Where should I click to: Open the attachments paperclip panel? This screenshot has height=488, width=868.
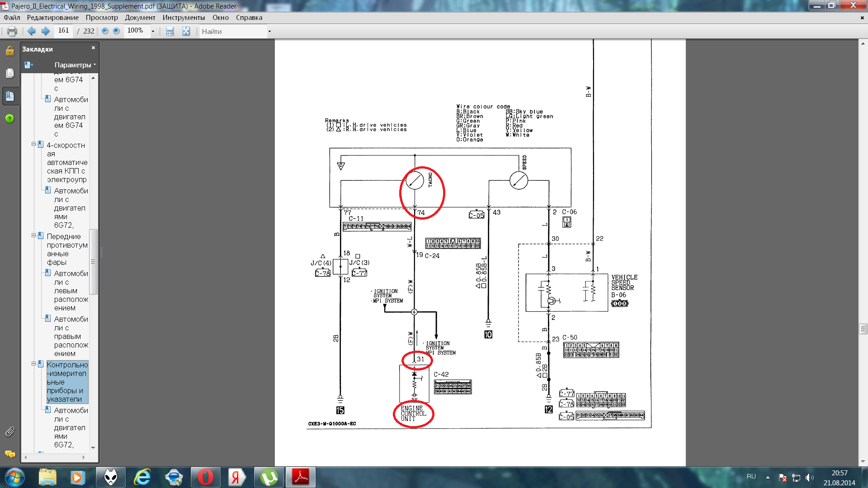pyautogui.click(x=10, y=432)
